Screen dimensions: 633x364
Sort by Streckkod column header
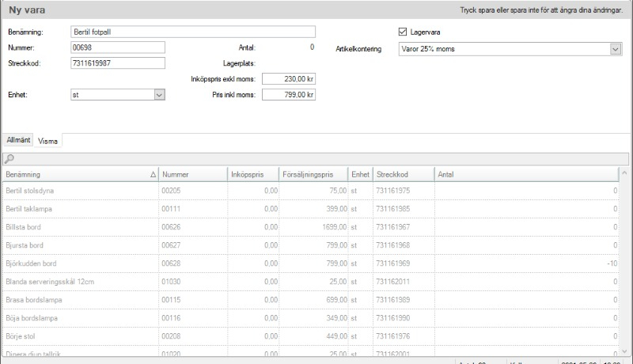(404, 174)
